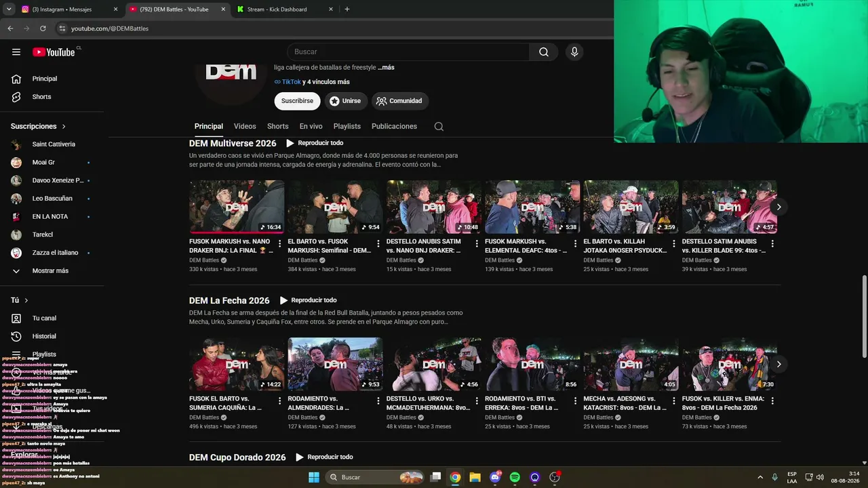Open the Windows taskbar Buscar search box

tap(375, 477)
